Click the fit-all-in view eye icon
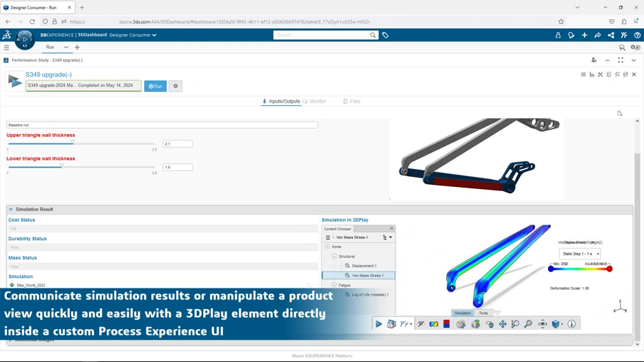 pyautogui.click(x=543, y=324)
